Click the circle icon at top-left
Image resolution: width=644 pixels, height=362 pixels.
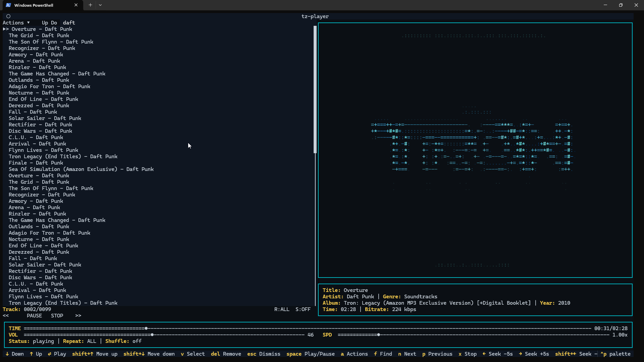(8, 16)
